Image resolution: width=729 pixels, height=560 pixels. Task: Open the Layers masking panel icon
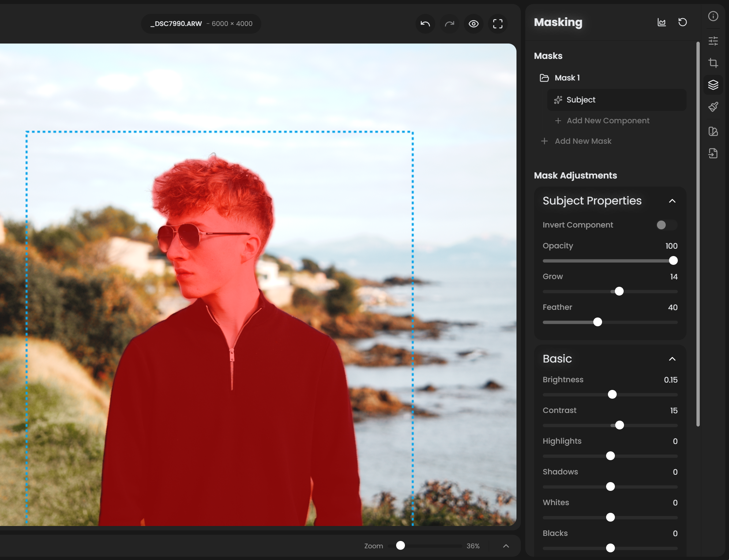pyautogui.click(x=713, y=85)
